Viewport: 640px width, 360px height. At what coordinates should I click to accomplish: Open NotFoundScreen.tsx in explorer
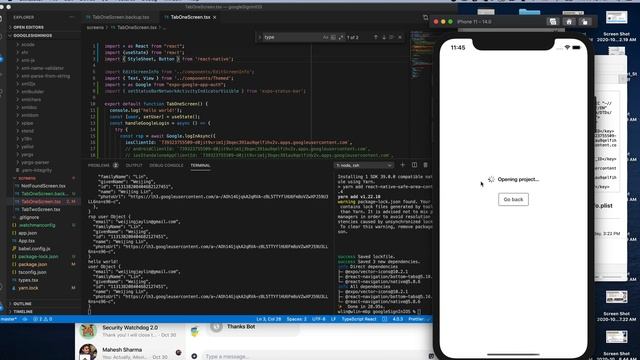(43, 186)
